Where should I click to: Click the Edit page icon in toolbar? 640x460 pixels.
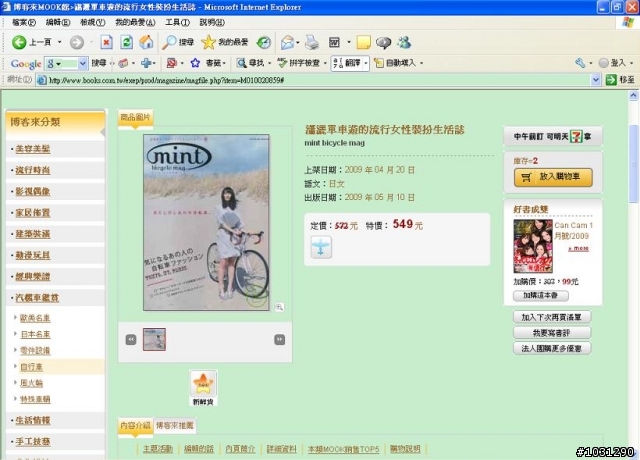pos(334,42)
